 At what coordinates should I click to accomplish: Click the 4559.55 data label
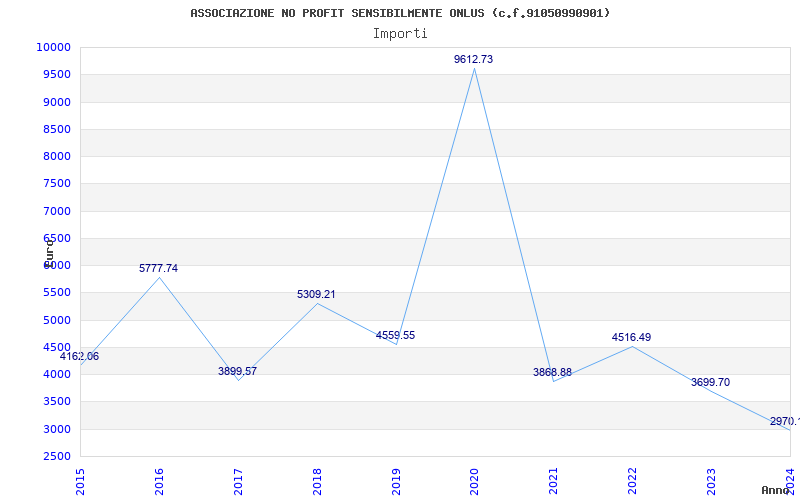[395, 336]
